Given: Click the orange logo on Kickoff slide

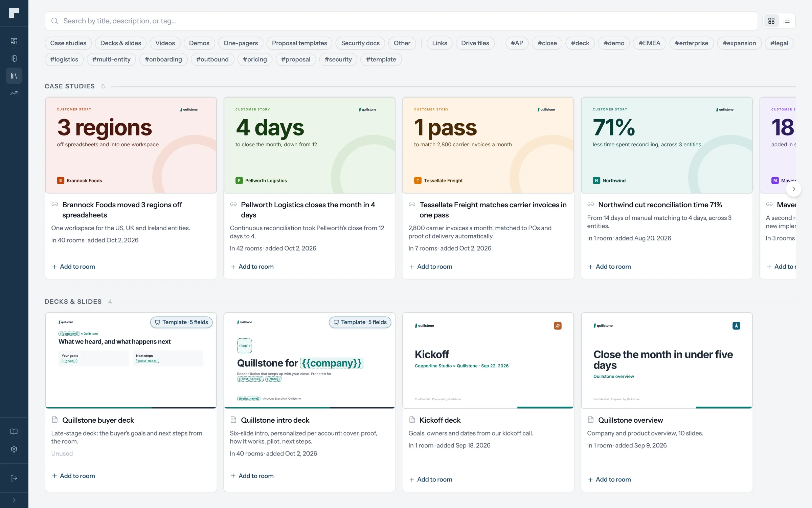Looking at the screenshot, I should point(558,326).
